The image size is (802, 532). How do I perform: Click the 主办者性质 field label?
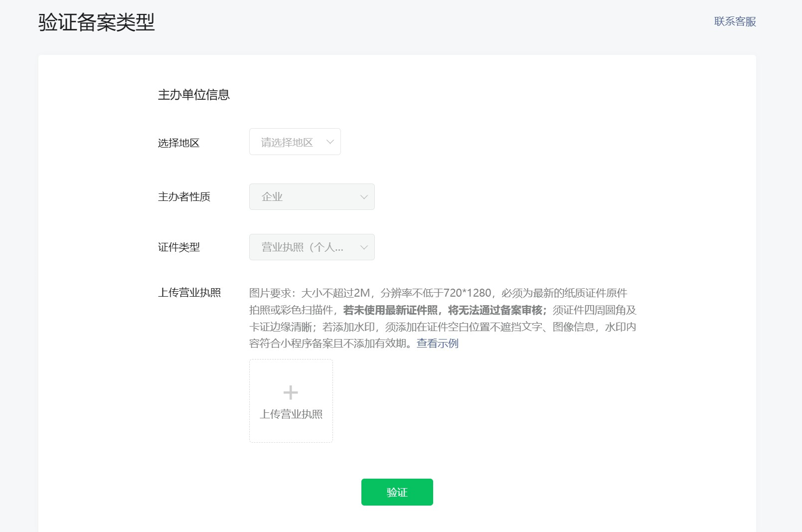tap(184, 197)
